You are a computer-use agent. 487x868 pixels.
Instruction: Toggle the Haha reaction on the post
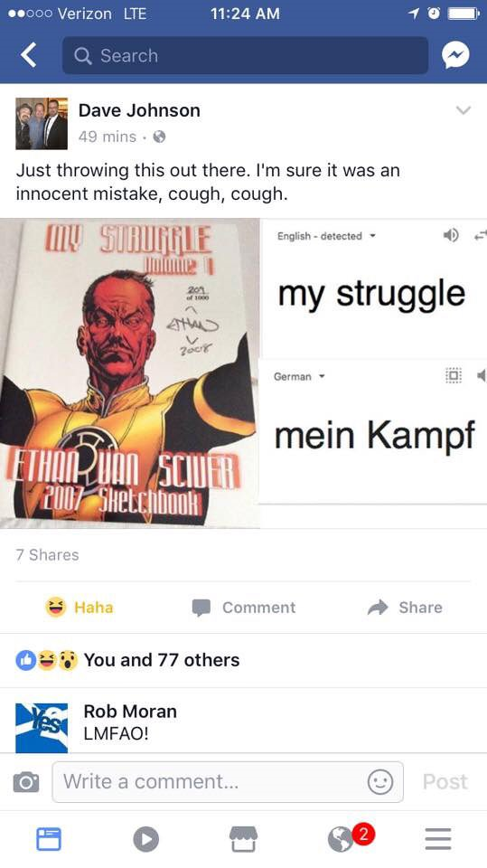point(80,608)
